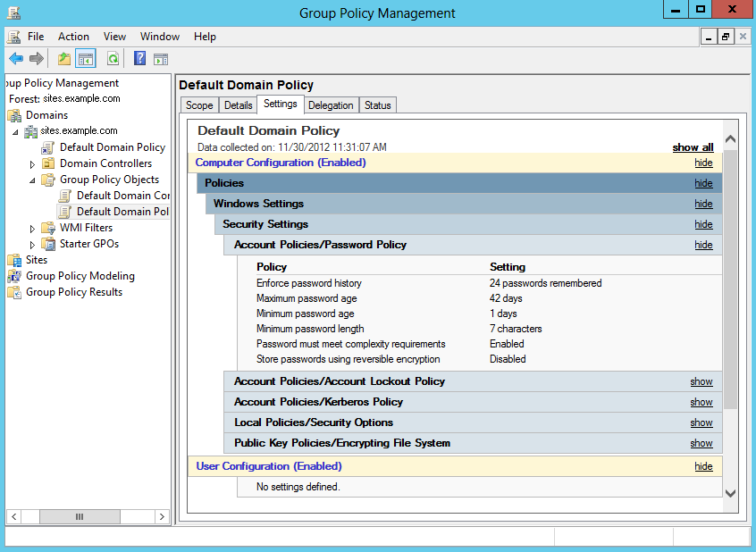This screenshot has width=756, height=552.
Task: Open the File menu
Action: pyautogui.click(x=36, y=37)
